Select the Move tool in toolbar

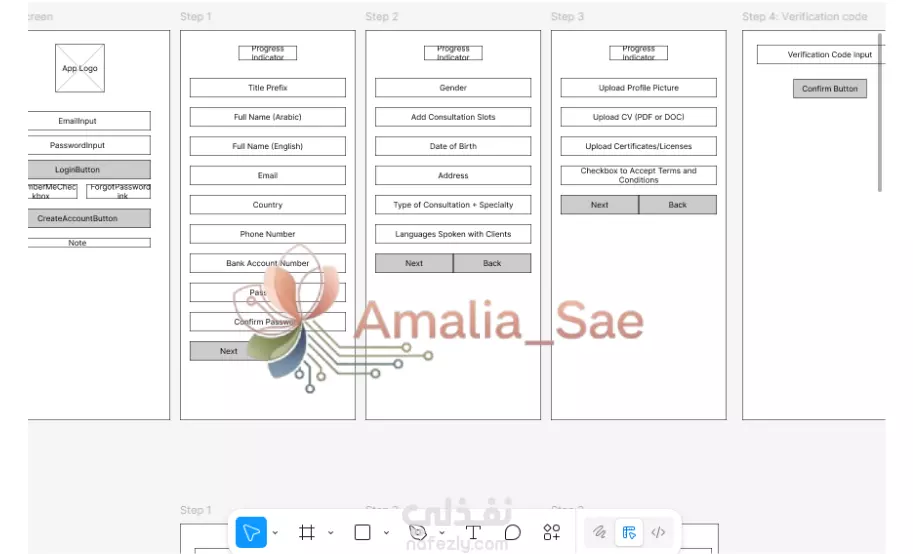pyautogui.click(x=251, y=532)
